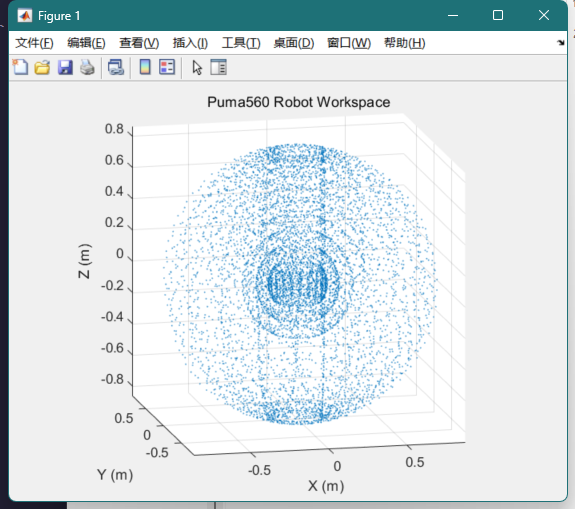Click the dock figure arrow in menu bar
575x509 pixels.
point(561,43)
